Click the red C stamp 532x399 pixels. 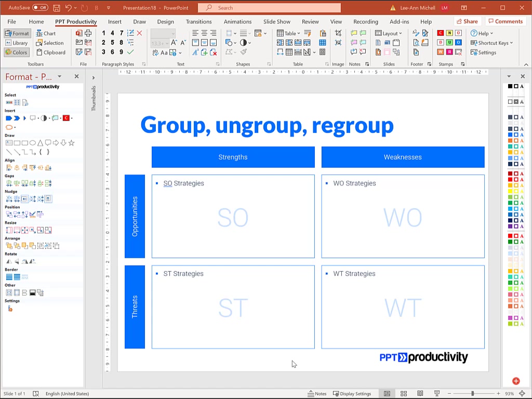coord(441,33)
